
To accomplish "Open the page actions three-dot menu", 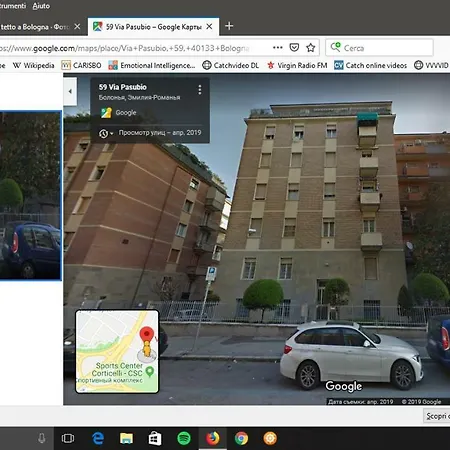I will 278,48.
